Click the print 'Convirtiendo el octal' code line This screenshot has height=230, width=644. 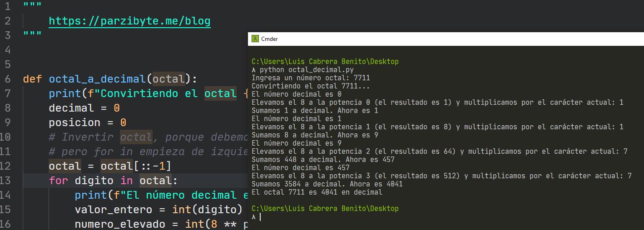[x=148, y=93]
